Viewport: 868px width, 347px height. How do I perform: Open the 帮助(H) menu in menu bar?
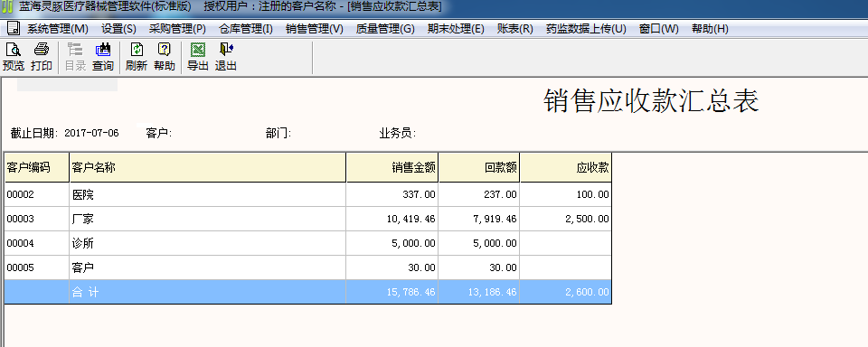tap(711, 29)
